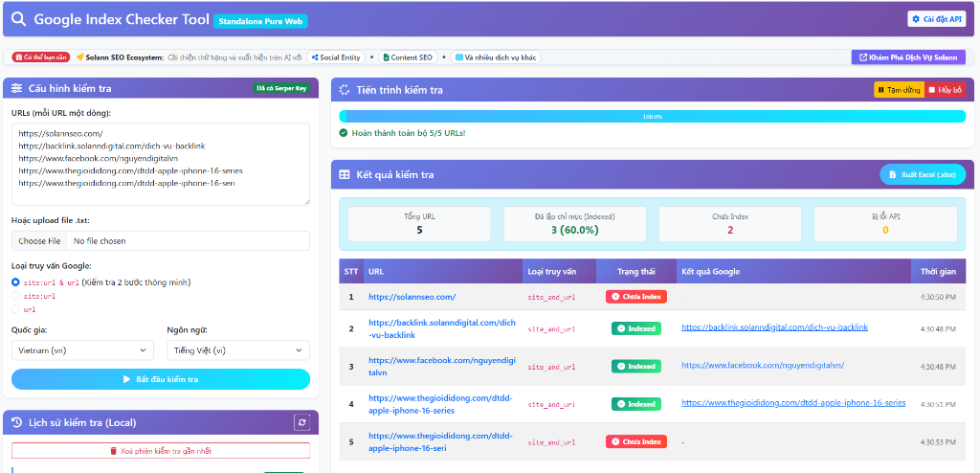Click the STT column header

[x=351, y=272]
